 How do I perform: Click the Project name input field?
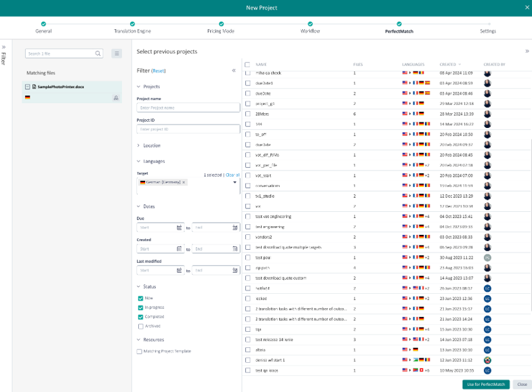click(x=188, y=107)
